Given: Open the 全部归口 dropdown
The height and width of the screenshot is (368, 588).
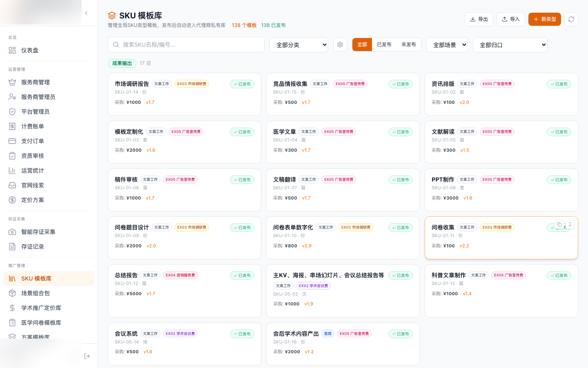Looking at the screenshot, I should 510,45.
